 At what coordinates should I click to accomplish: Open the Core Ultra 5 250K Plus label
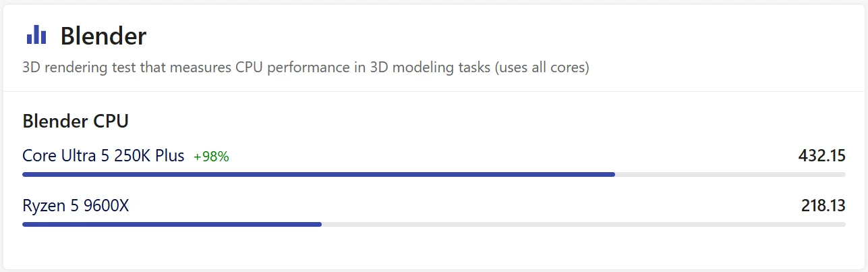tap(103, 156)
